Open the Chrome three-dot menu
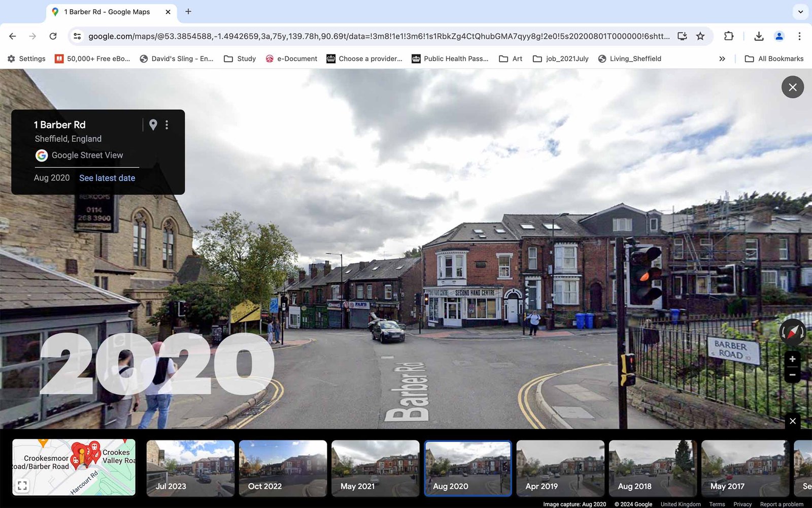This screenshot has width=812, height=508. [x=799, y=36]
